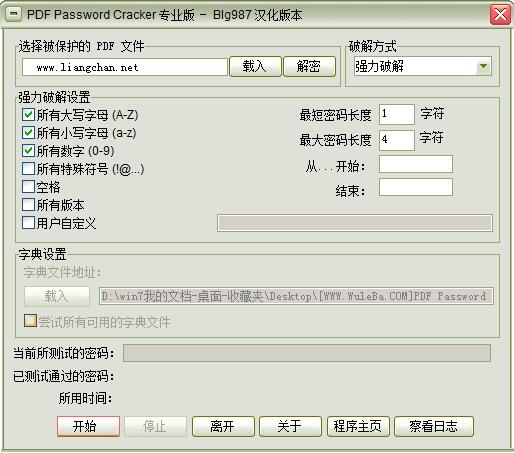Uncheck 所有大写字母 (A-Z) checkbox
The height and width of the screenshot is (453, 514).
28,115
